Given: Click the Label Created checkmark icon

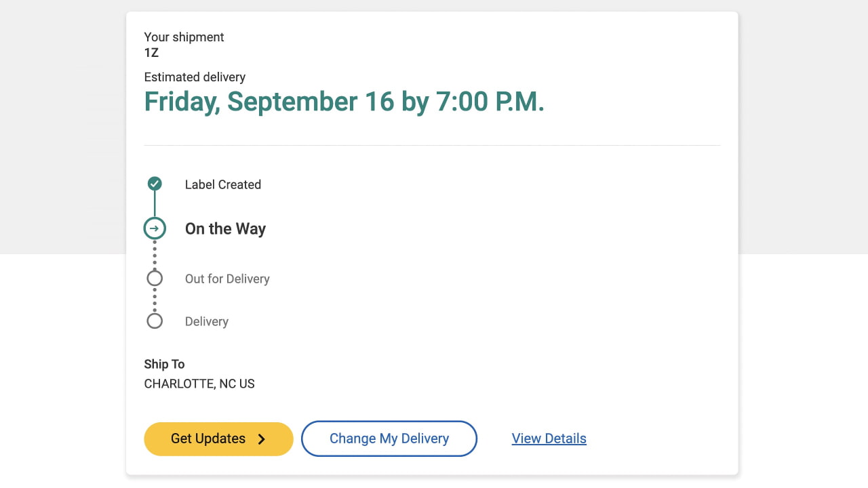Looking at the screenshot, I should pyautogui.click(x=155, y=184).
